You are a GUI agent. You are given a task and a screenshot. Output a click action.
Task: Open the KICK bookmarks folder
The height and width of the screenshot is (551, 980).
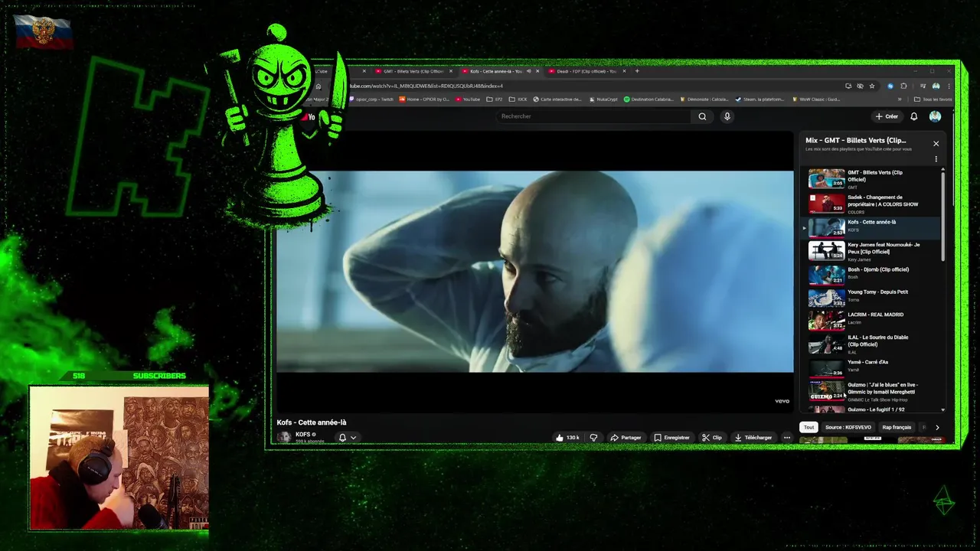coord(518,99)
